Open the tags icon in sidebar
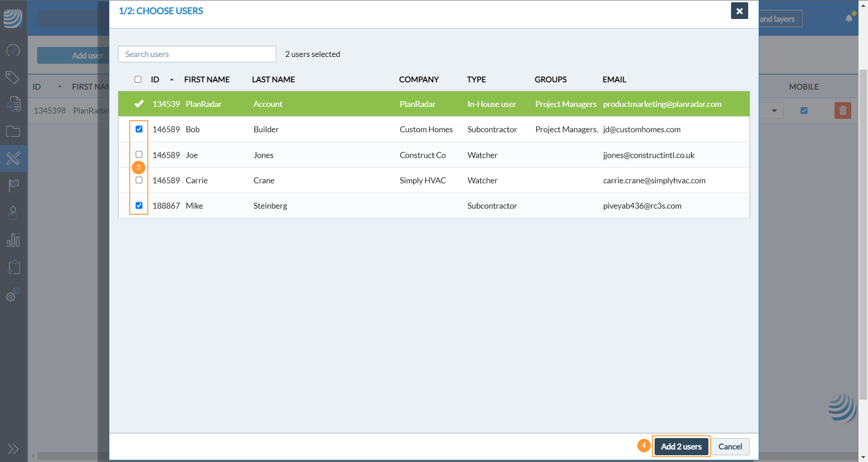The height and width of the screenshot is (462, 868). tap(13, 77)
